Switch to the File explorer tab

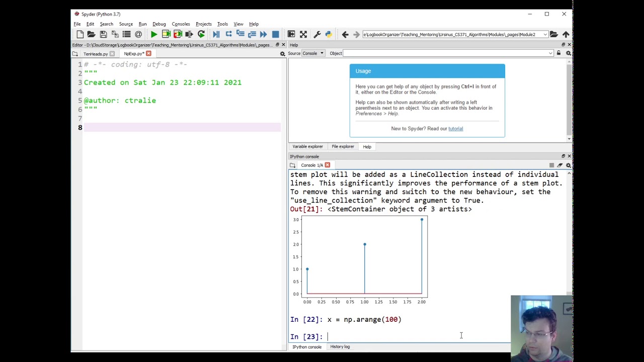(x=343, y=146)
